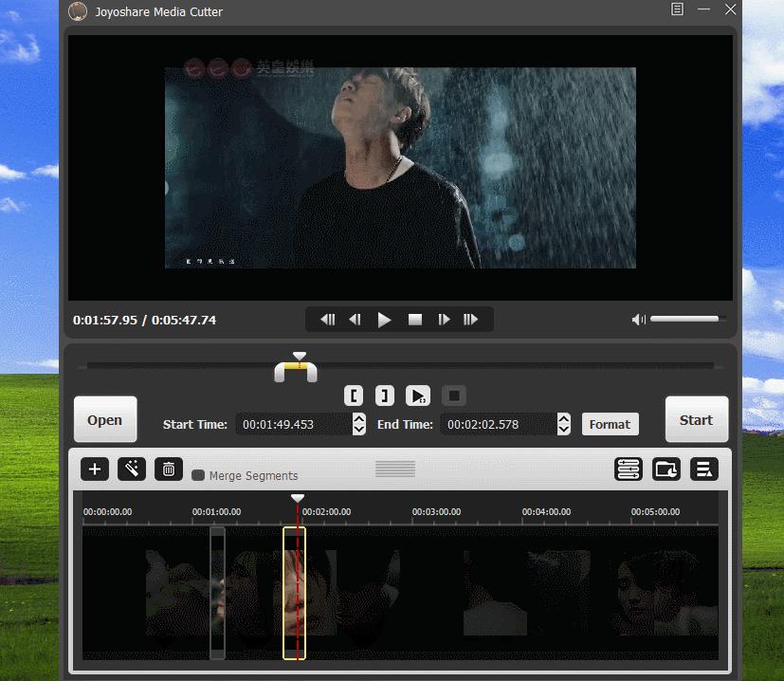Click the 00:03:00.00 timeline mark

(x=436, y=512)
